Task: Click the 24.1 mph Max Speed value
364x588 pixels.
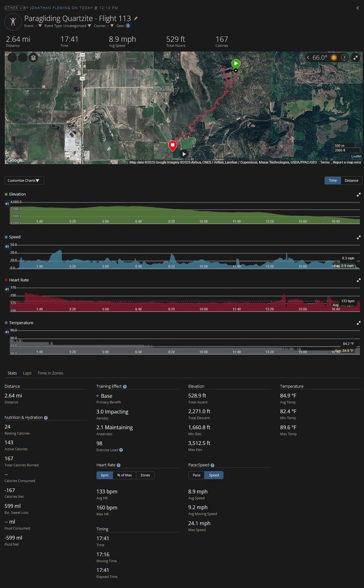Action: tap(199, 523)
